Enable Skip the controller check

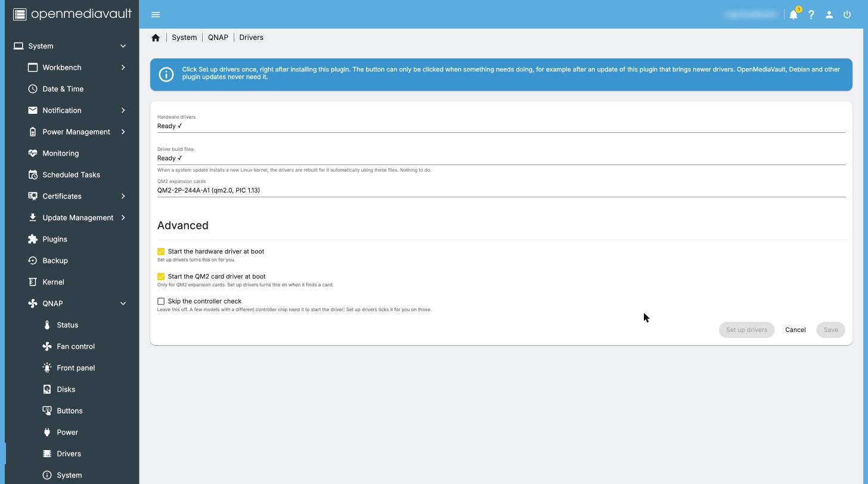(x=161, y=302)
